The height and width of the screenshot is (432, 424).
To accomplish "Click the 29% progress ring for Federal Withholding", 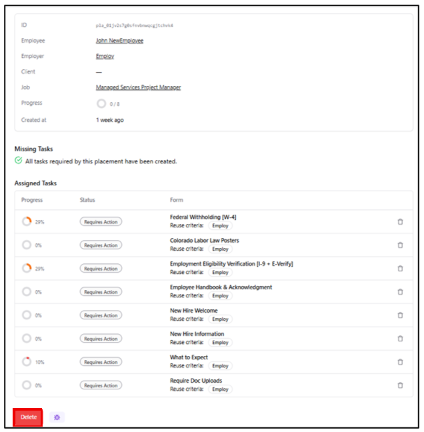I will coord(27,221).
